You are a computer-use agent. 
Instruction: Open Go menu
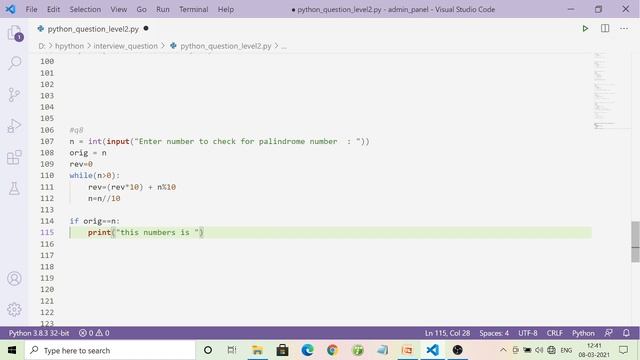(x=141, y=9)
